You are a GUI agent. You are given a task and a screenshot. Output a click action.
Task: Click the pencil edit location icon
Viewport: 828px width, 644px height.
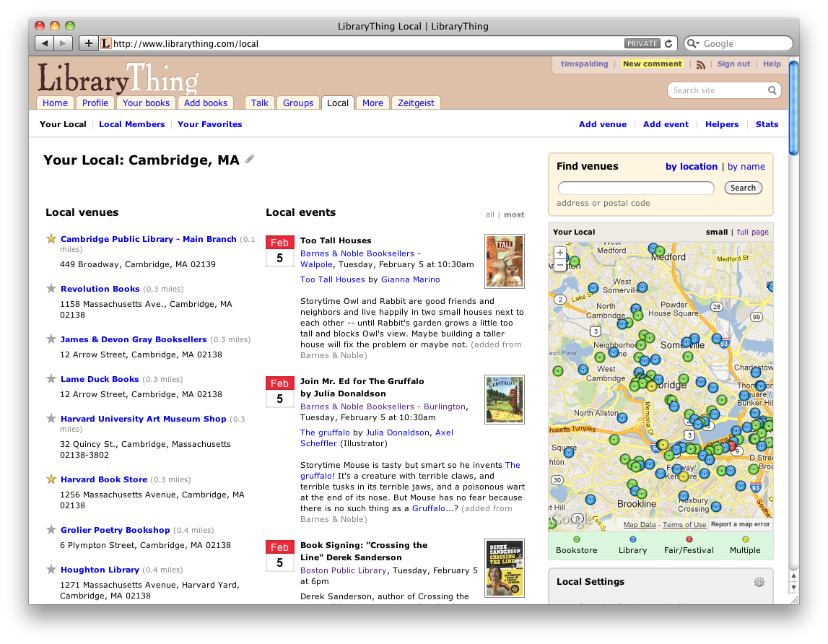pyautogui.click(x=250, y=159)
